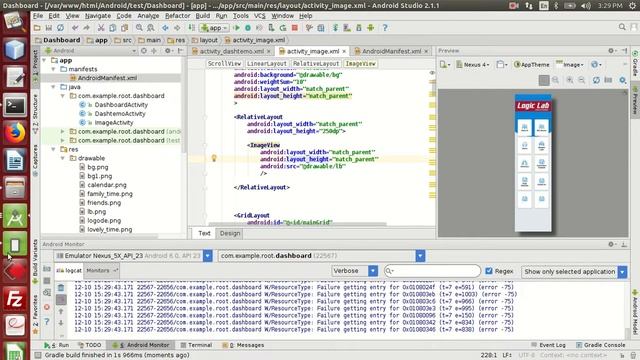
Task: Open the Terminal tool window button
Action: [196, 345]
